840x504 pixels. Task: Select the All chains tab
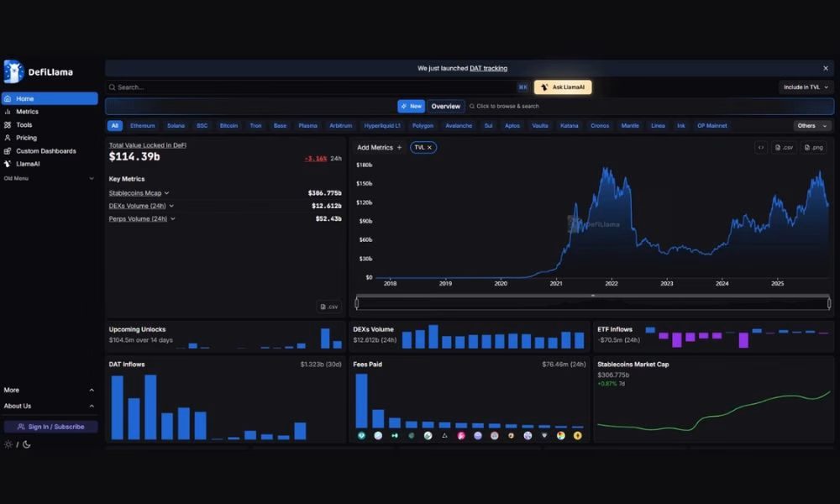[x=114, y=126]
